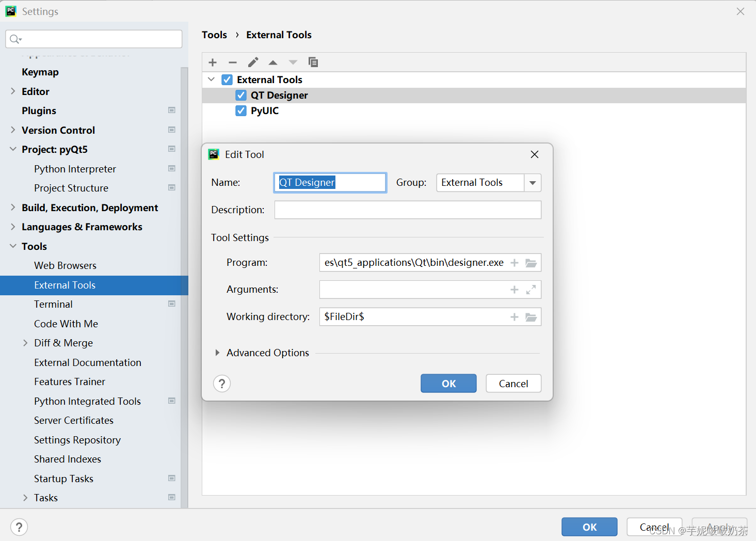756x541 pixels.
Task: Expand Languages & Frameworks node
Action: 13,227
